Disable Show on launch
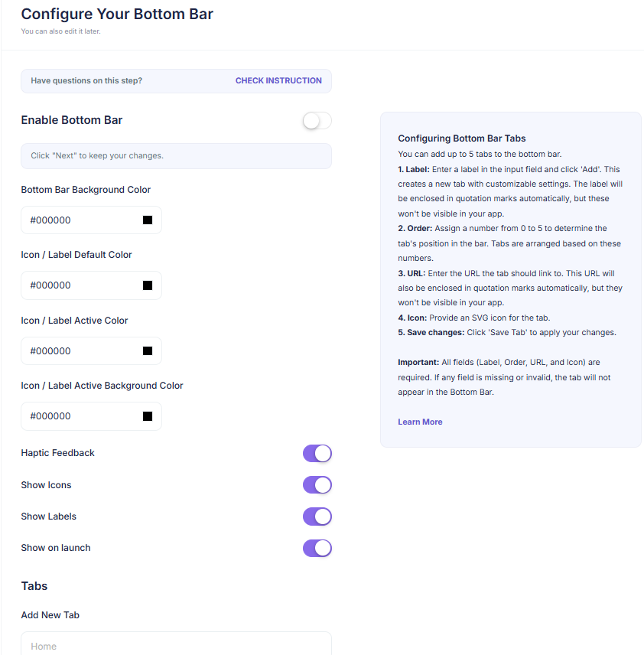Viewport: 644px width, 655px height. (317, 548)
